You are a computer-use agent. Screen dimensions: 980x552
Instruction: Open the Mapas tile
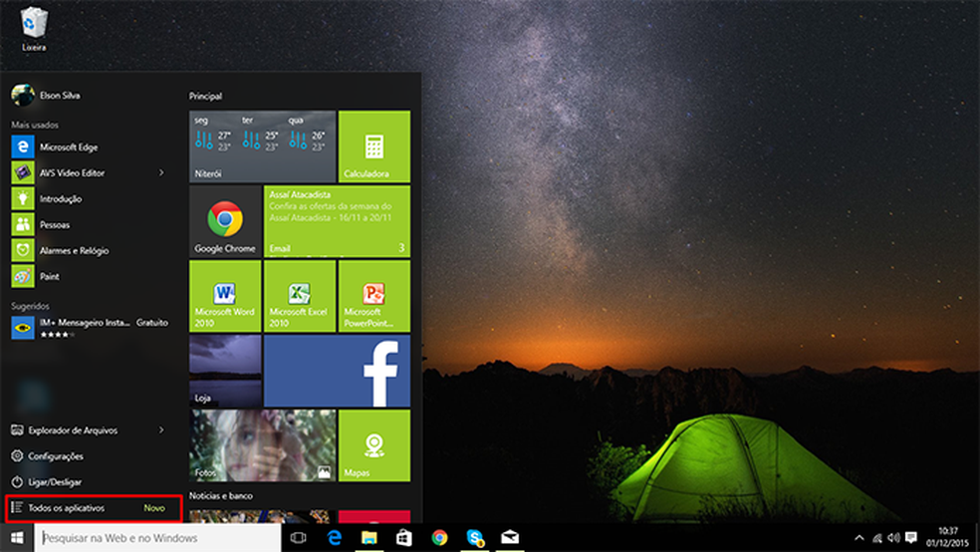pyautogui.click(x=374, y=445)
